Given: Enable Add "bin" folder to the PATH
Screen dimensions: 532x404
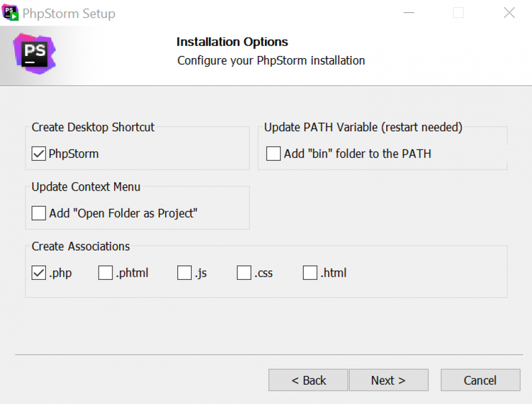Looking at the screenshot, I should pyautogui.click(x=273, y=154).
